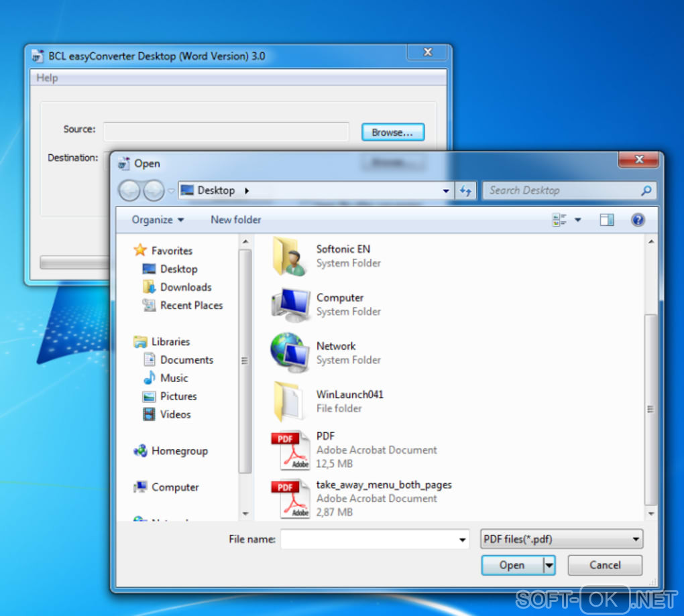
Task: Click the change view icon
Action: click(559, 220)
